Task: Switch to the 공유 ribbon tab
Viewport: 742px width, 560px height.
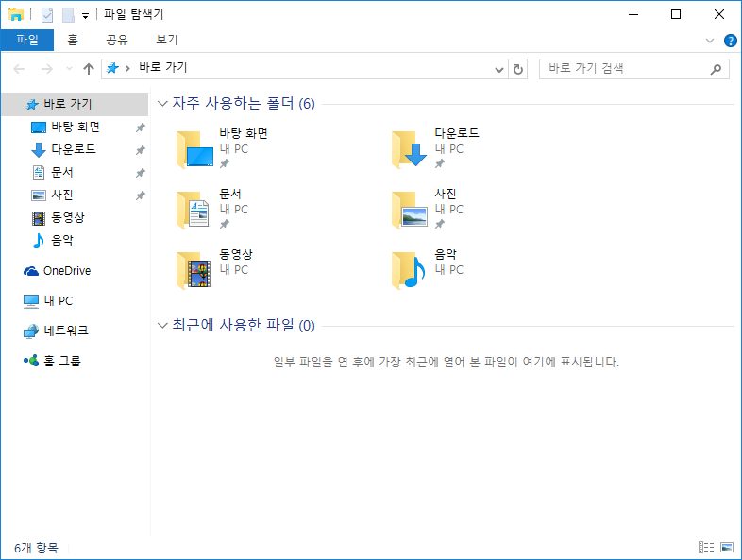Action: click(x=117, y=40)
